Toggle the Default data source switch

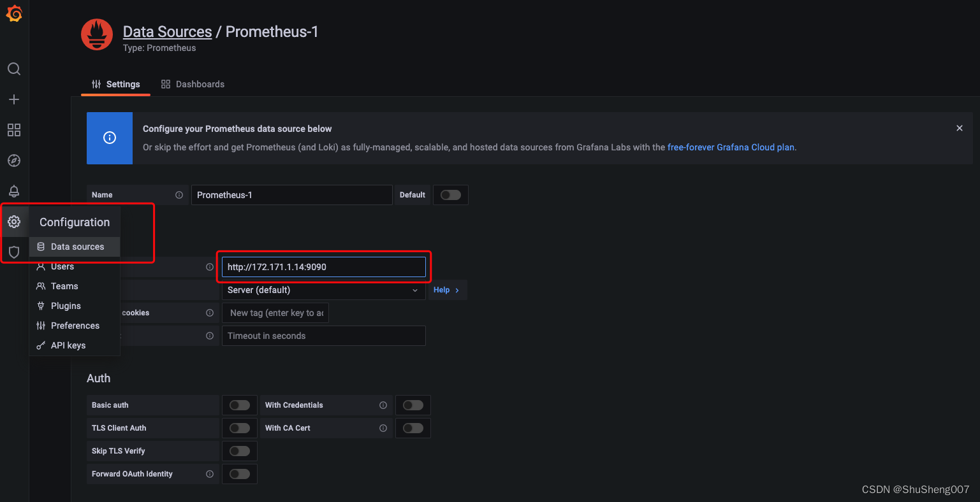(x=451, y=195)
